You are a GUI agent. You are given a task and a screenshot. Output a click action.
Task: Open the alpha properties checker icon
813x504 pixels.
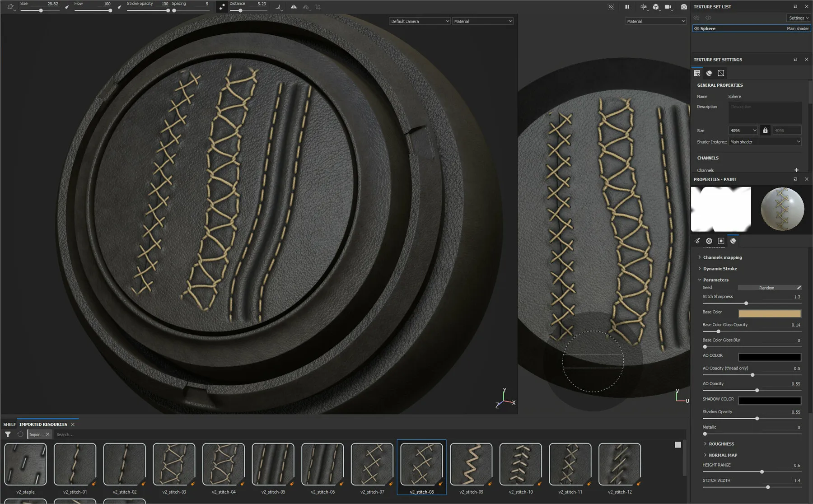709,241
